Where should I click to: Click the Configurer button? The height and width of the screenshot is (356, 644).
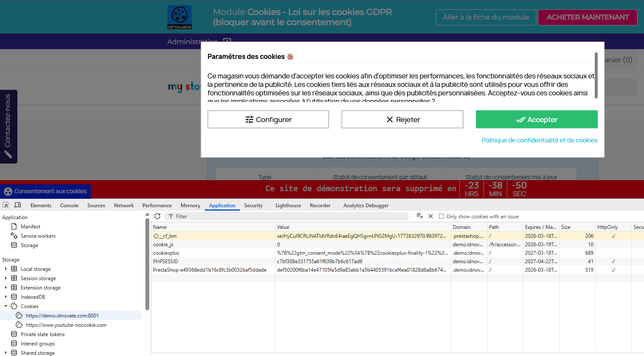point(268,120)
